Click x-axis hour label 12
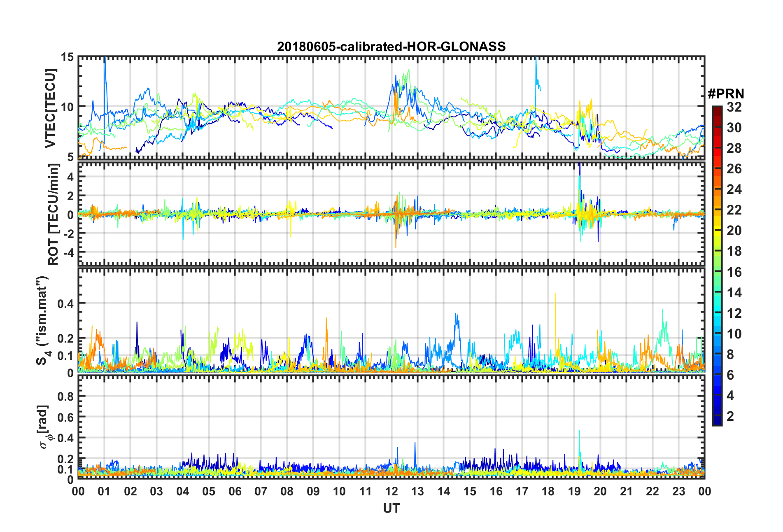Viewport: 783px width, 532px height. click(x=391, y=491)
